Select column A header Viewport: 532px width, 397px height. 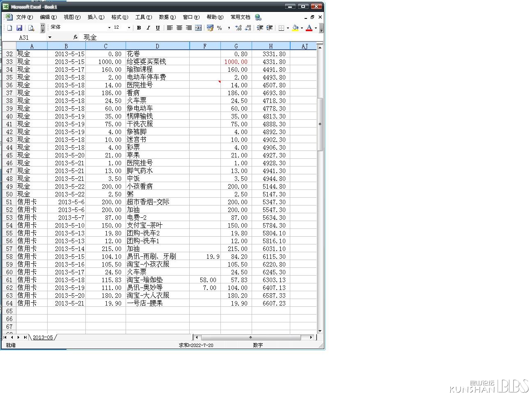click(x=32, y=46)
